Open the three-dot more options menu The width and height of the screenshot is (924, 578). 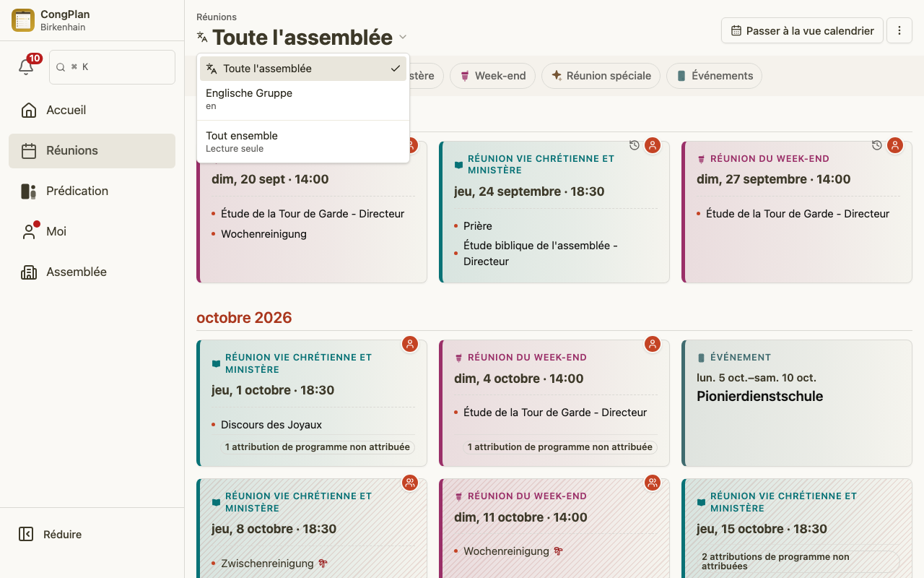point(899,30)
